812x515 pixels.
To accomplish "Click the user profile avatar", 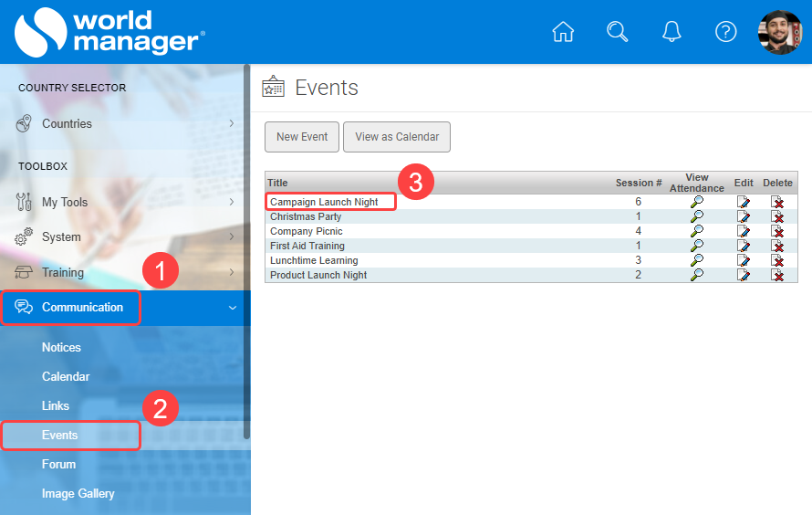I will pos(780,32).
